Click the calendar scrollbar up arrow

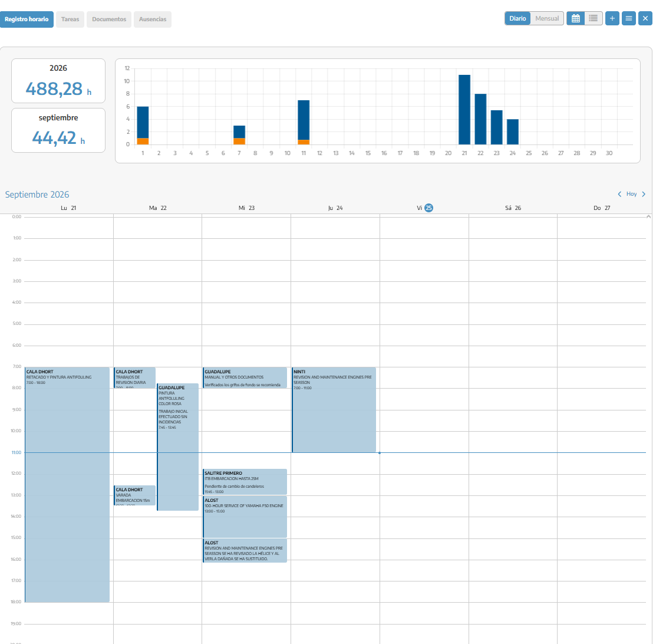tap(648, 217)
